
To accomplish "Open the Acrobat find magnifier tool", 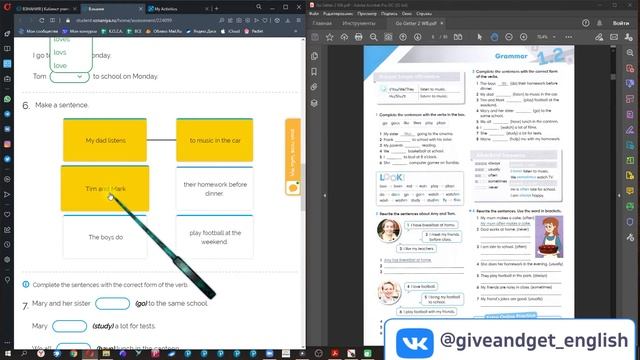I will click(x=373, y=37).
